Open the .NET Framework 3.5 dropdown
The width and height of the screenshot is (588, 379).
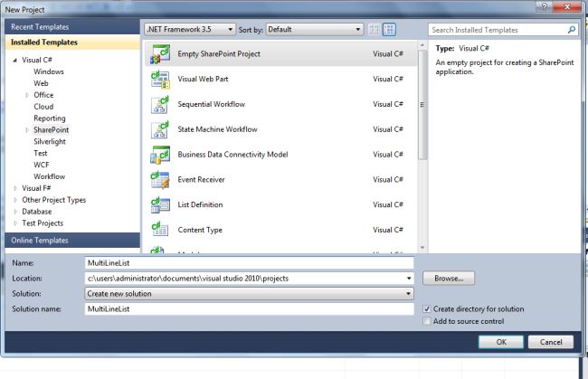[x=190, y=29]
